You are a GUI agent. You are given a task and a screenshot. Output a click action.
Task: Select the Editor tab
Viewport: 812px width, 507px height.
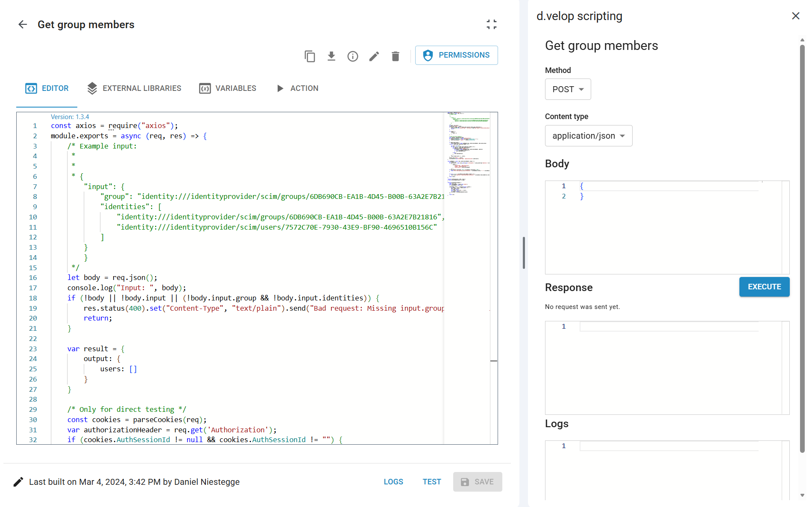[x=47, y=88]
